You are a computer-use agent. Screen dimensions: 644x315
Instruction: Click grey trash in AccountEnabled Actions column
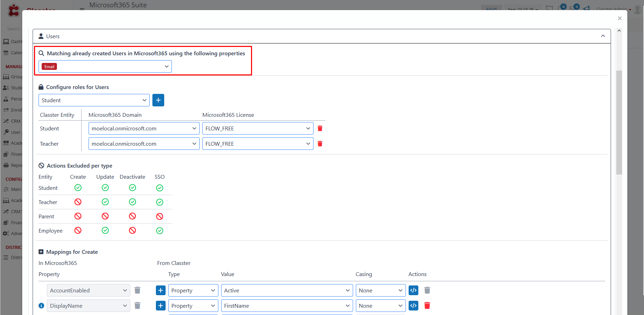coord(427,290)
